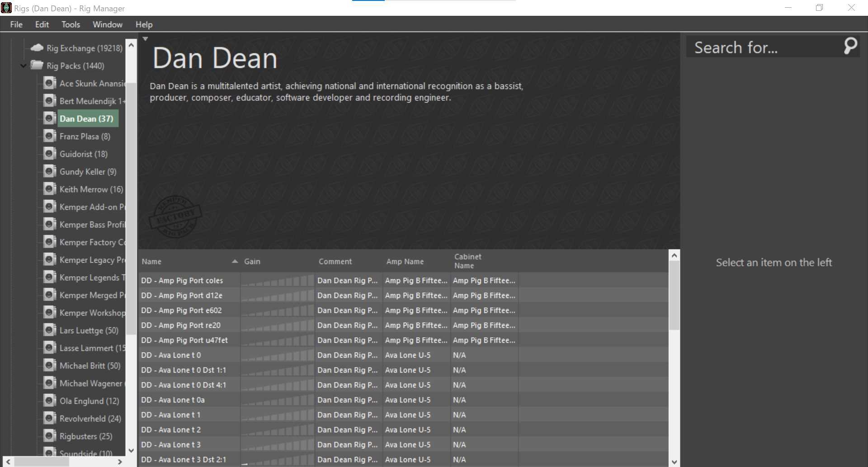Click scroll-down arrow of rig list
The image size is (868, 467).
tap(674, 462)
